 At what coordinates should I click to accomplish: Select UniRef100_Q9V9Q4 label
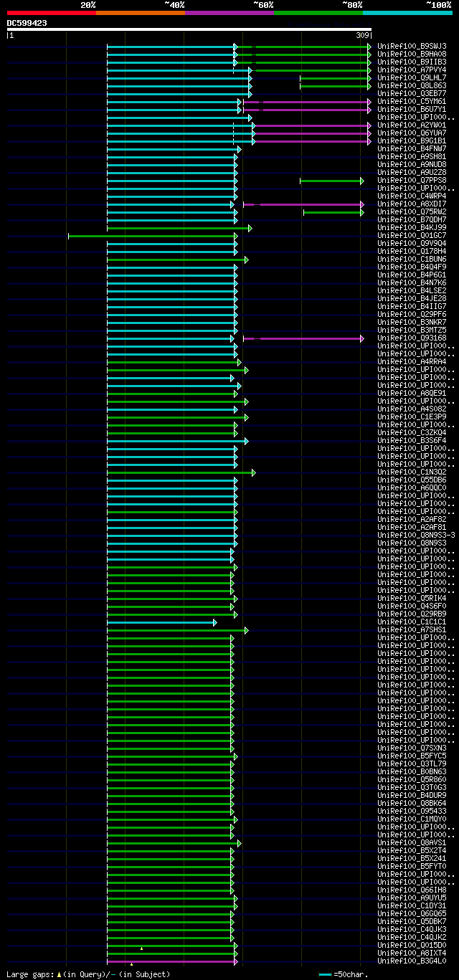[412, 243]
